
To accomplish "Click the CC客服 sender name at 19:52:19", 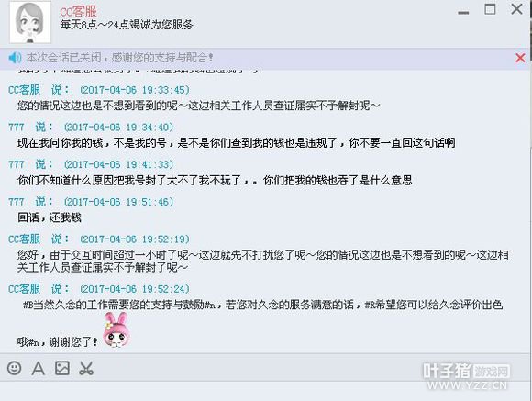I will point(24,239).
